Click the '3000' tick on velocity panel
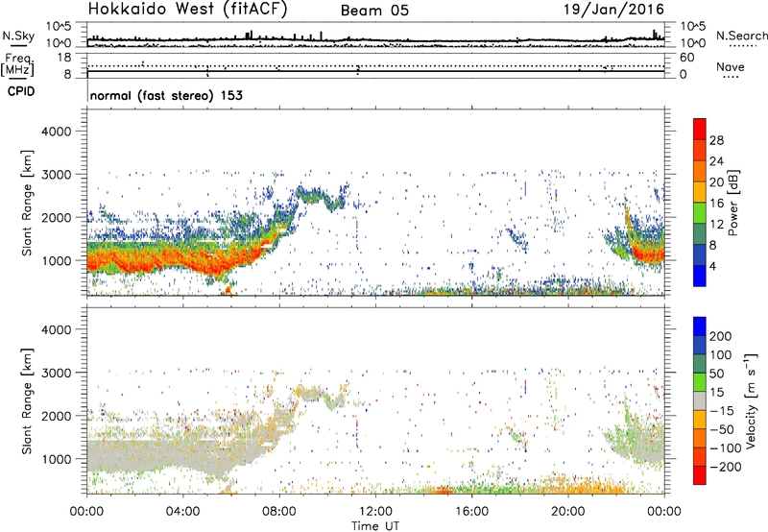Viewport: 768px width, 532px height. point(56,373)
